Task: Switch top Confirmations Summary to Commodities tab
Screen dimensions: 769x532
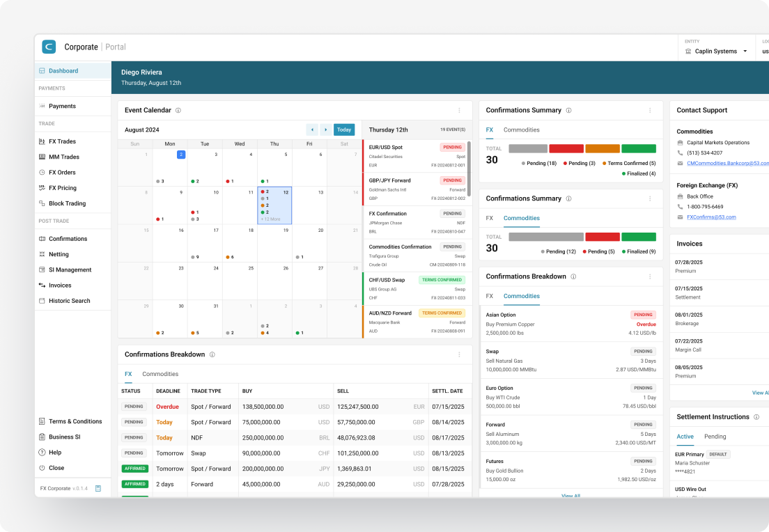Action: pyautogui.click(x=521, y=130)
